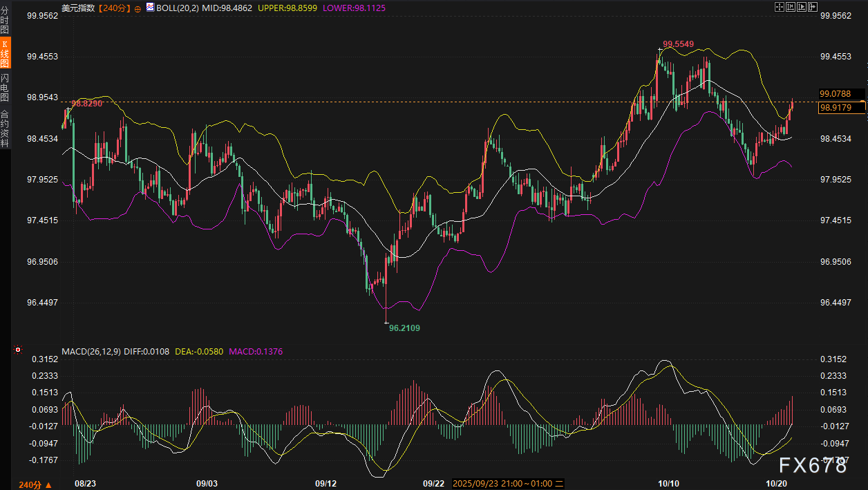
Task: Open the 闪电图 tab
Action: tap(5, 88)
